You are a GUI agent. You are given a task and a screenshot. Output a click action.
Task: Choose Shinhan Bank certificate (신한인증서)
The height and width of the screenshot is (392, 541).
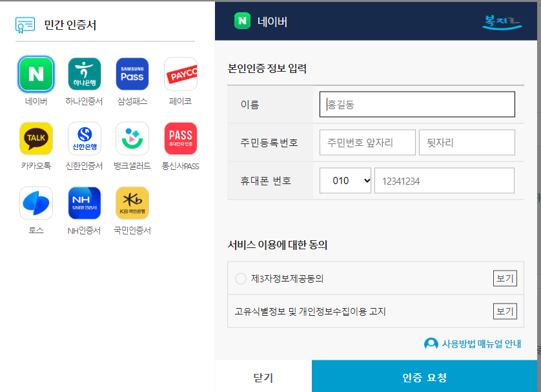pos(84,138)
